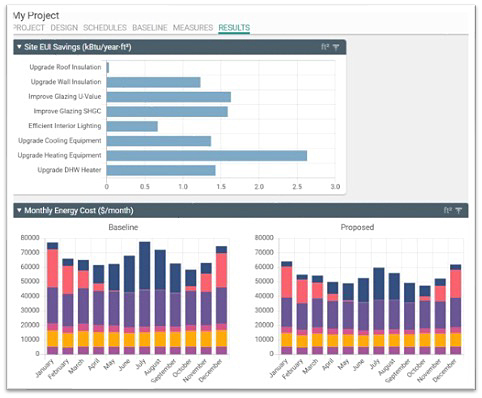Click the January bar in Proposed chart
Image resolution: width=482 pixels, height=398 pixels.
pyautogui.click(x=287, y=308)
